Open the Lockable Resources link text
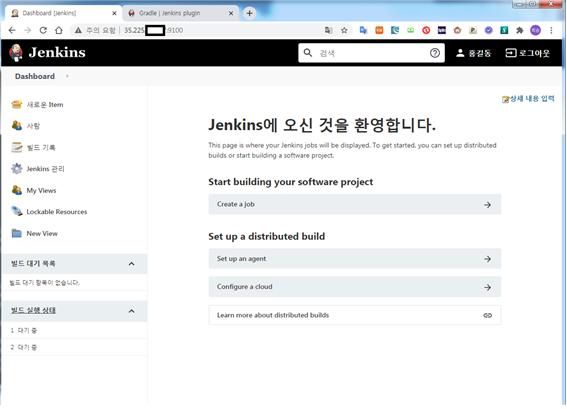The image size is (567, 409). pyautogui.click(x=57, y=212)
